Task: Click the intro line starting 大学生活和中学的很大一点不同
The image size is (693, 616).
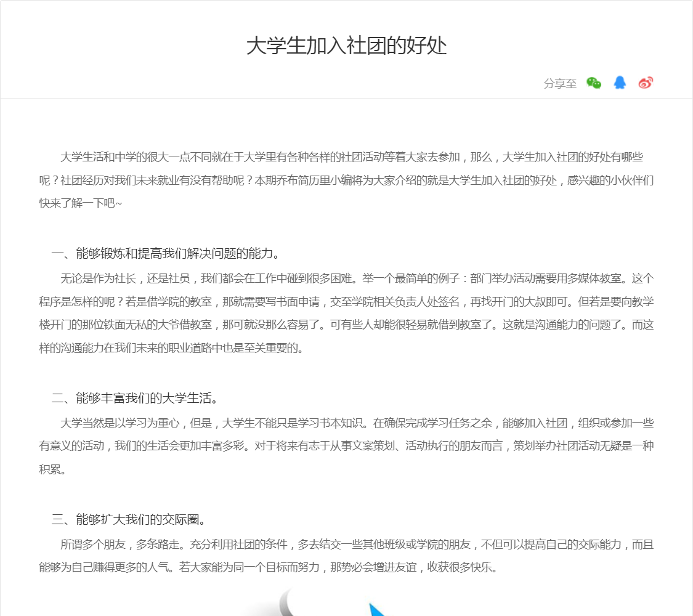Action: tap(351, 157)
